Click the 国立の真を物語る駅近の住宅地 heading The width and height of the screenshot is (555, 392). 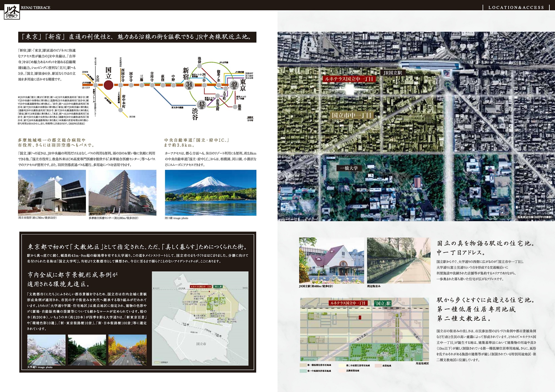(x=486, y=243)
